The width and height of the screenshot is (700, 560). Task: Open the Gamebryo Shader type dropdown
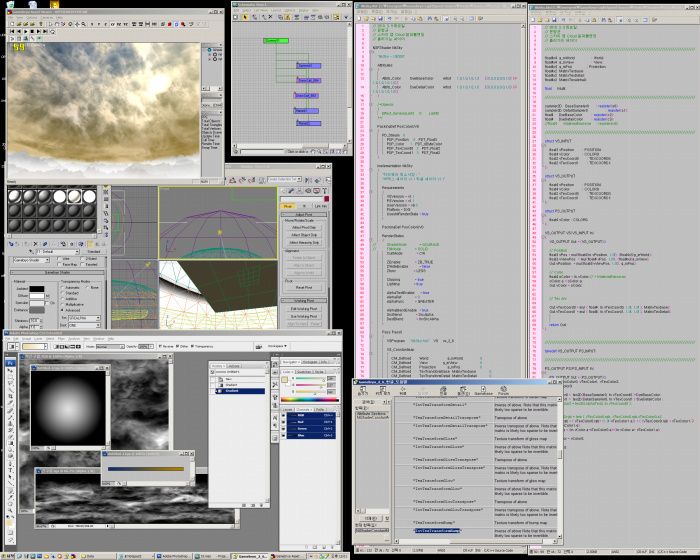pos(31,260)
